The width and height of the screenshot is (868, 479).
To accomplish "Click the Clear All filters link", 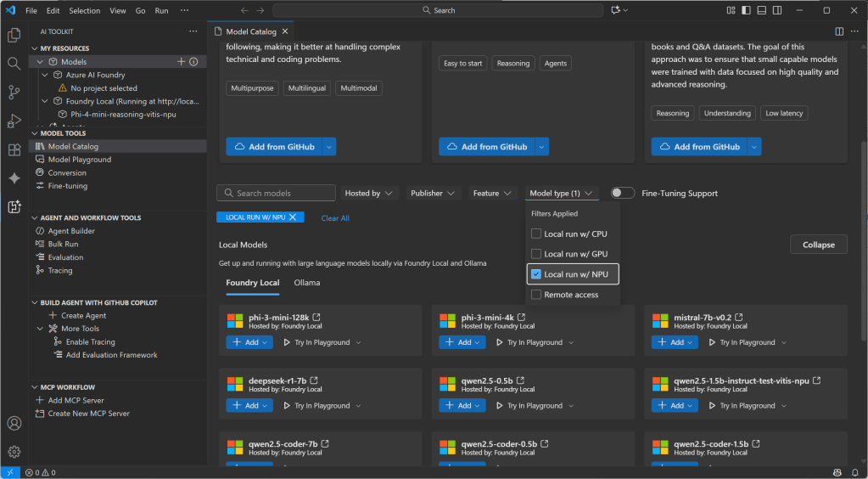I will 335,218.
